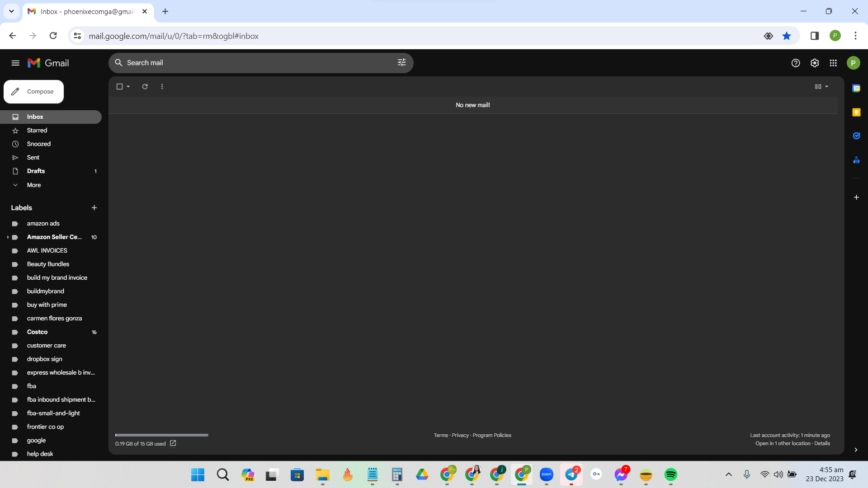Image resolution: width=868 pixels, height=488 pixels.
Task: Tick the select-all messages checkbox
Action: point(119,87)
